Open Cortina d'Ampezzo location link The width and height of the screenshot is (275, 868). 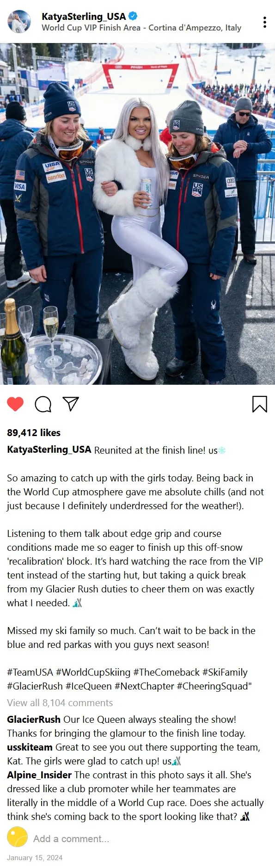141,28
